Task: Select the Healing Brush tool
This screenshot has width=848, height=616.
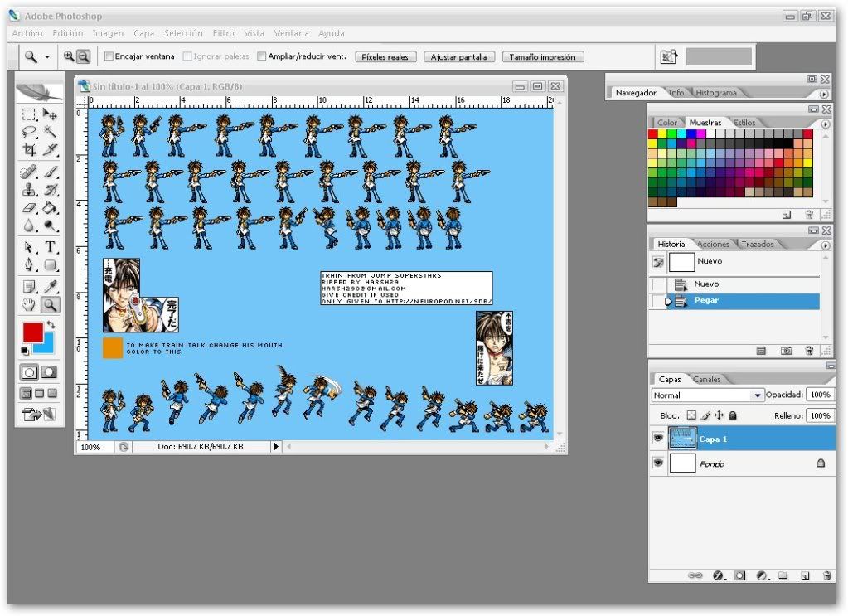Action: point(29,172)
